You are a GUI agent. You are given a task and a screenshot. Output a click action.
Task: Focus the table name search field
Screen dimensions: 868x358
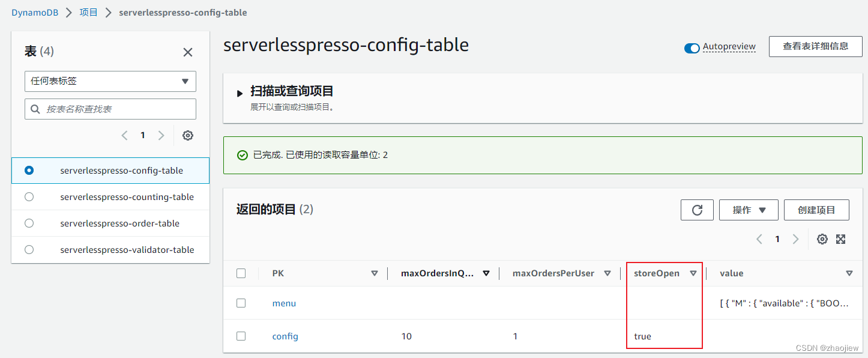click(117, 109)
